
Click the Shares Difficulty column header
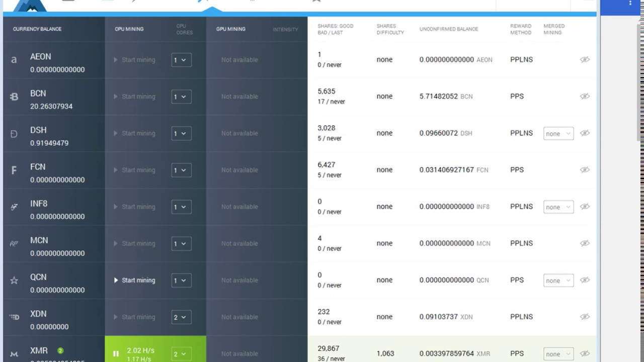[390, 29]
